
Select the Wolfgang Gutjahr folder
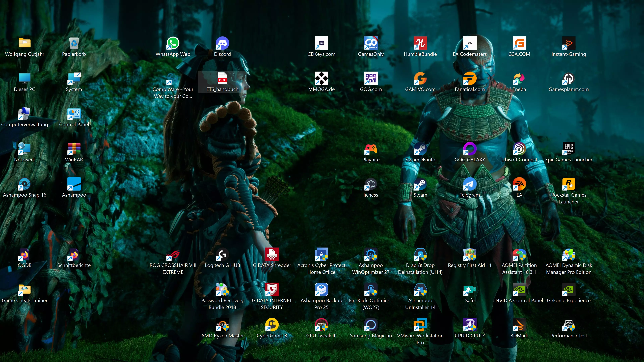click(x=24, y=43)
